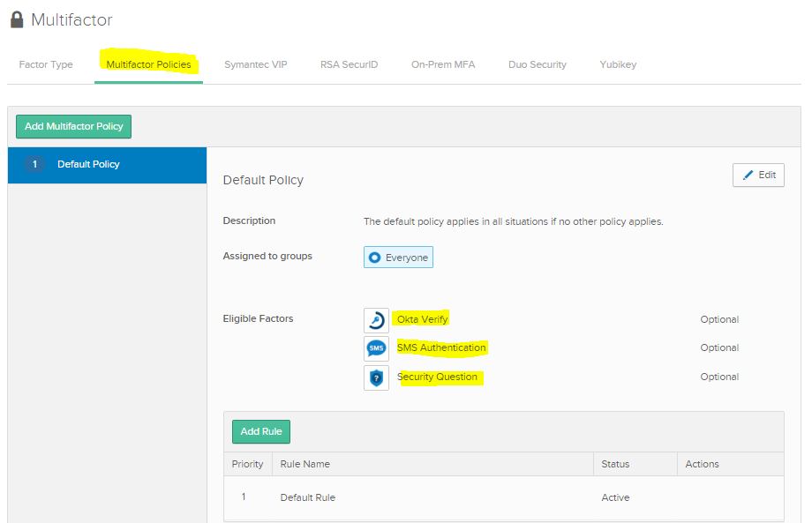Screen dimensions: 812x523
Task: Click Optional status for Security Question
Action: 719,377
